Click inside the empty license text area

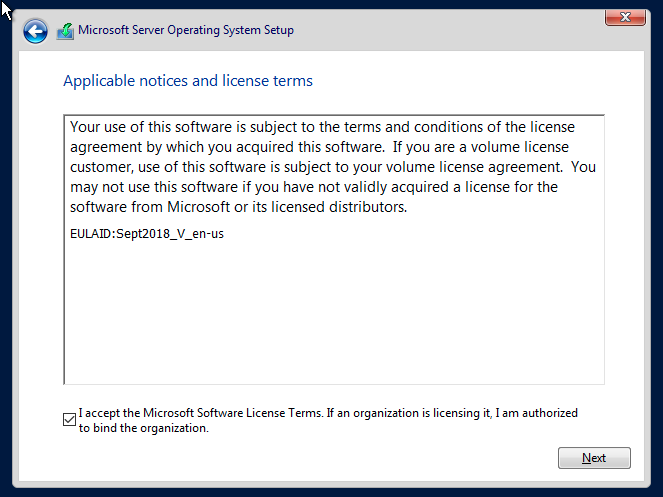tap(334, 313)
